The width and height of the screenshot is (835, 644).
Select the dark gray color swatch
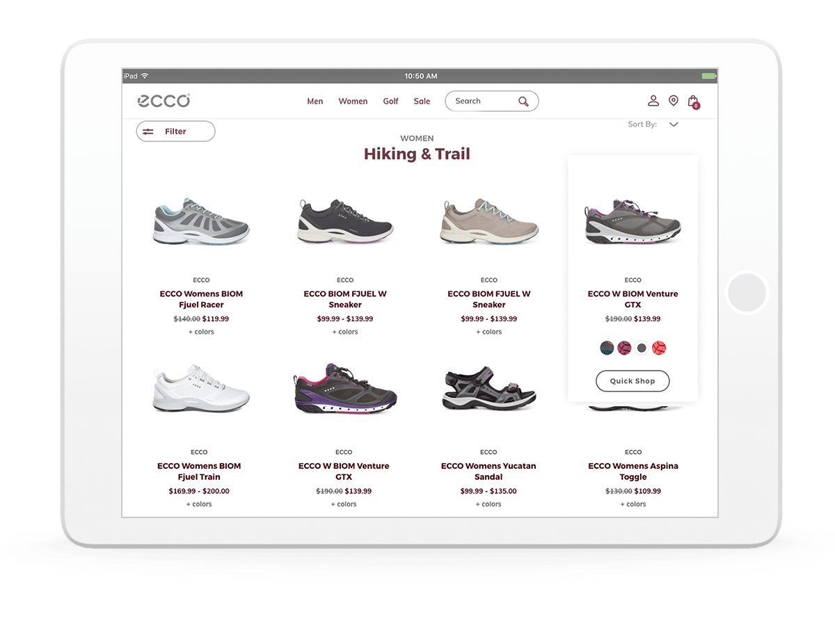642,348
